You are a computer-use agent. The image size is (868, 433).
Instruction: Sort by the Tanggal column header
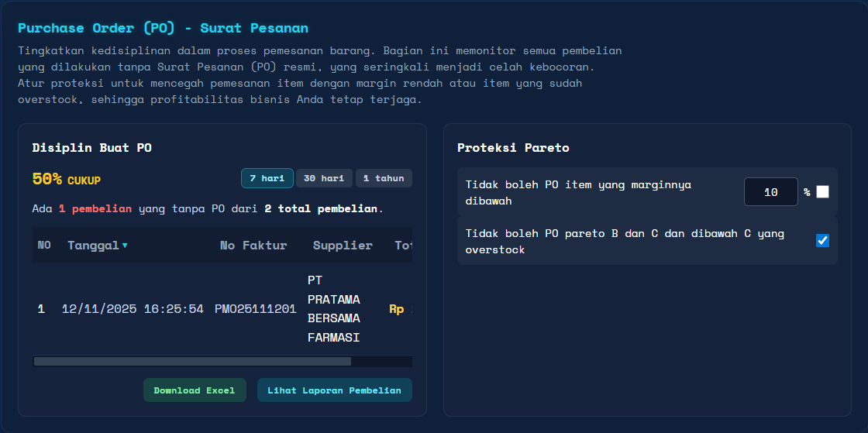pos(93,246)
